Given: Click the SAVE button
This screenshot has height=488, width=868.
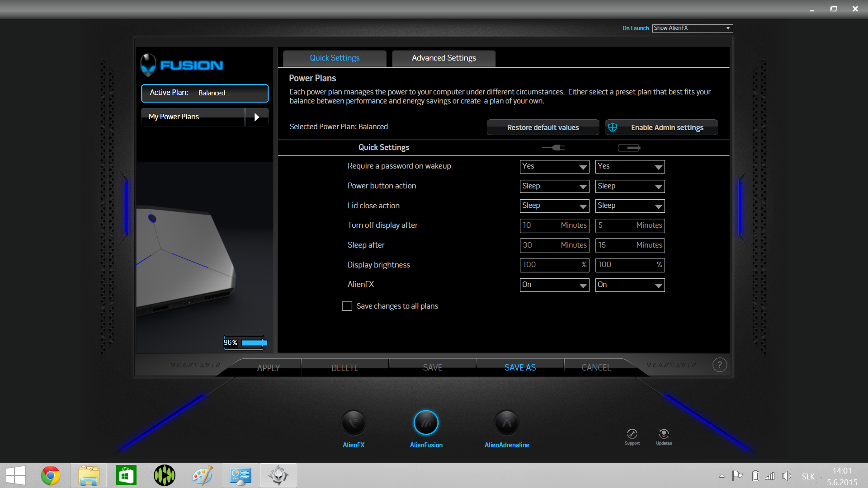Looking at the screenshot, I should pyautogui.click(x=433, y=368).
